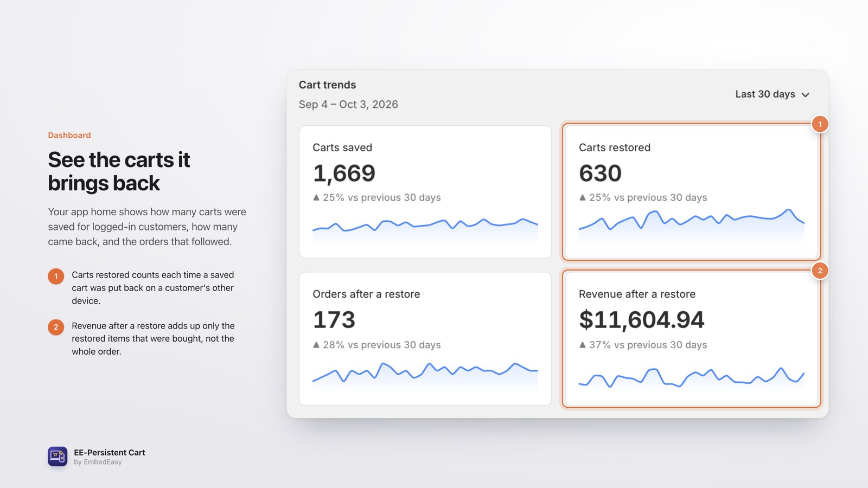
Task: Click the Dashboard label
Action: 69,136
